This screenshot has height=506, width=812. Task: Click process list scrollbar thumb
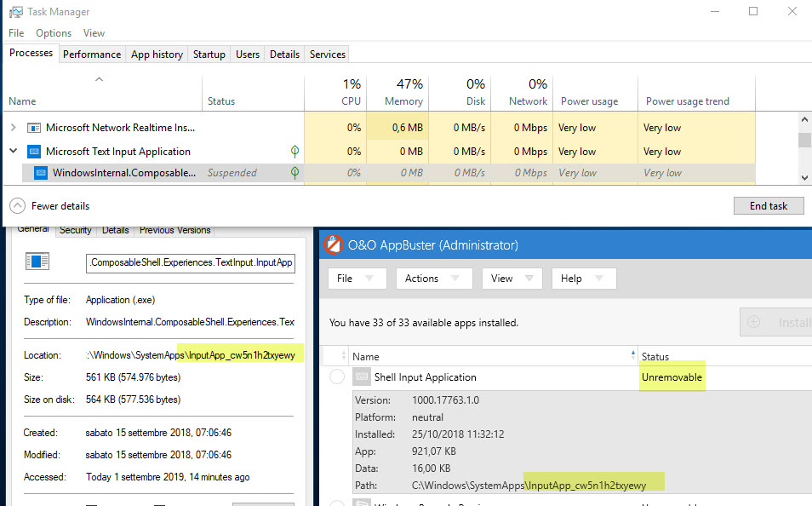(x=804, y=140)
